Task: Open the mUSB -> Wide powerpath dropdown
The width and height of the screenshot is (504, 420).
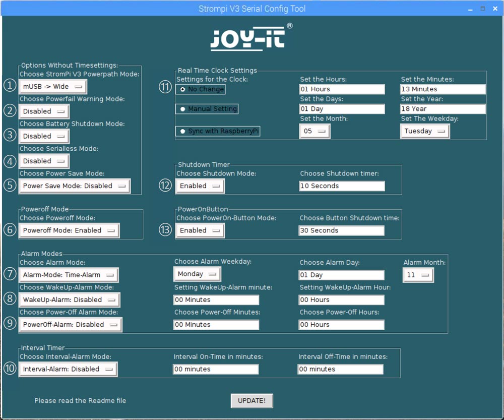Action: click(53, 87)
